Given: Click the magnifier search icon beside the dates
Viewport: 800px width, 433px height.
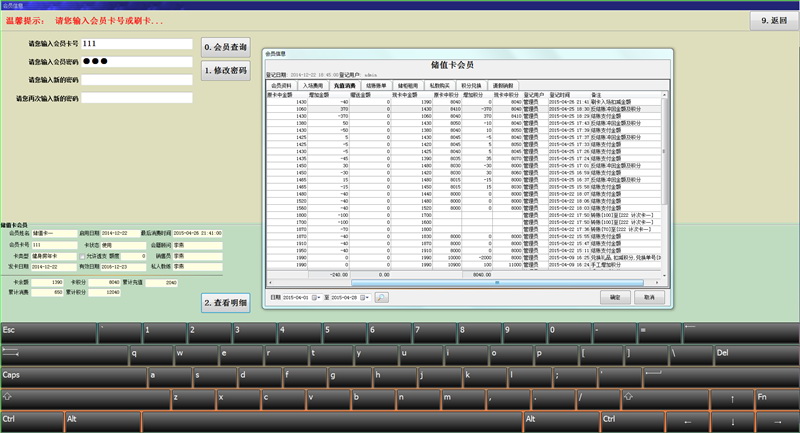Looking at the screenshot, I should pos(381,297).
